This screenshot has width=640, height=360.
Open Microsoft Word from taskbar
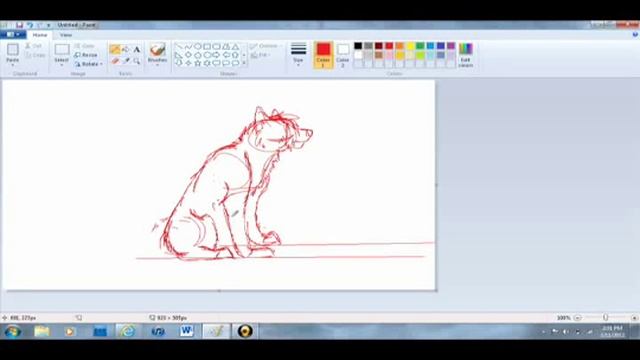(187, 331)
